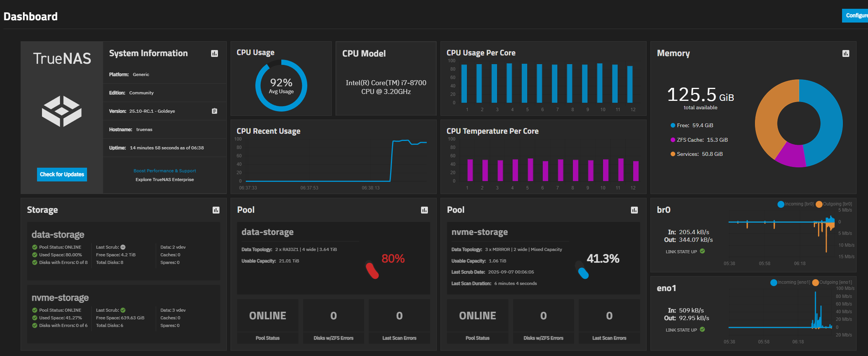Open Boost Performance & Support link
The image size is (868, 356).
(x=165, y=171)
